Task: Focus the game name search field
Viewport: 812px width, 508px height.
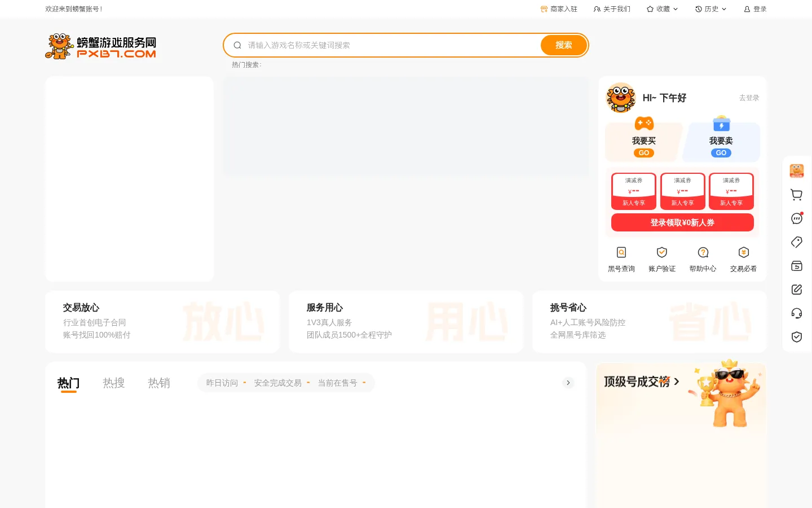Action: pos(392,45)
